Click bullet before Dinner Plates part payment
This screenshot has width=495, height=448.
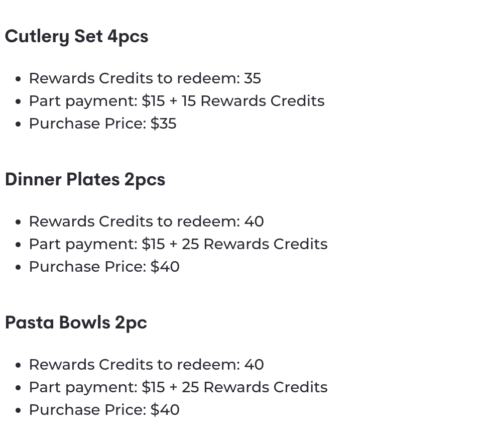pyautogui.click(x=18, y=245)
